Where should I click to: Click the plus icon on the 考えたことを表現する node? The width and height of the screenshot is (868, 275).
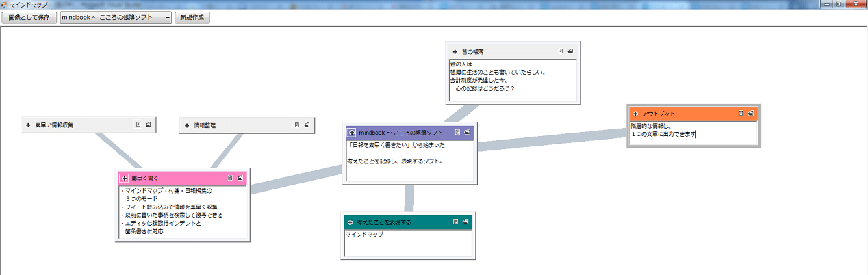coord(350,222)
